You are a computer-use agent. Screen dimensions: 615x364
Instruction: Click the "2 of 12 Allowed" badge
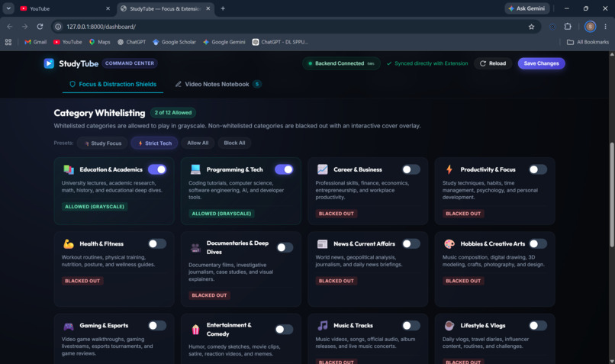pyautogui.click(x=173, y=113)
